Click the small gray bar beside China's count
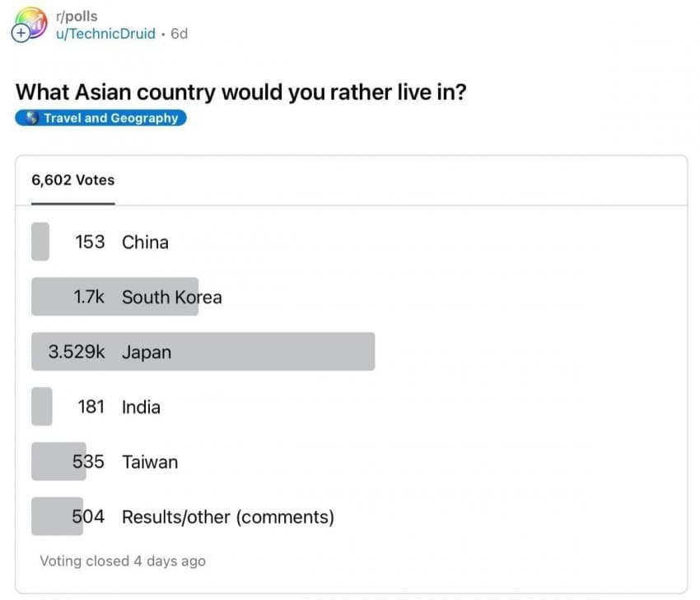700x600 pixels. [40, 242]
